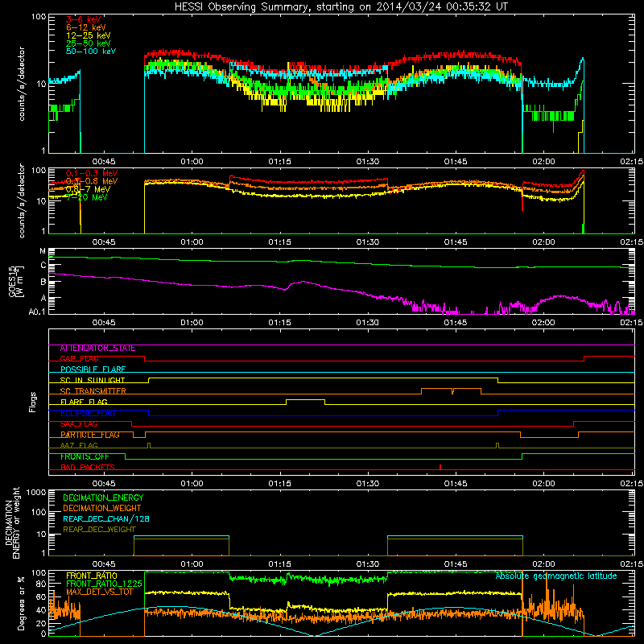
Task: Select the orange 6-12 keV legend label
Action: tap(85, 27)
